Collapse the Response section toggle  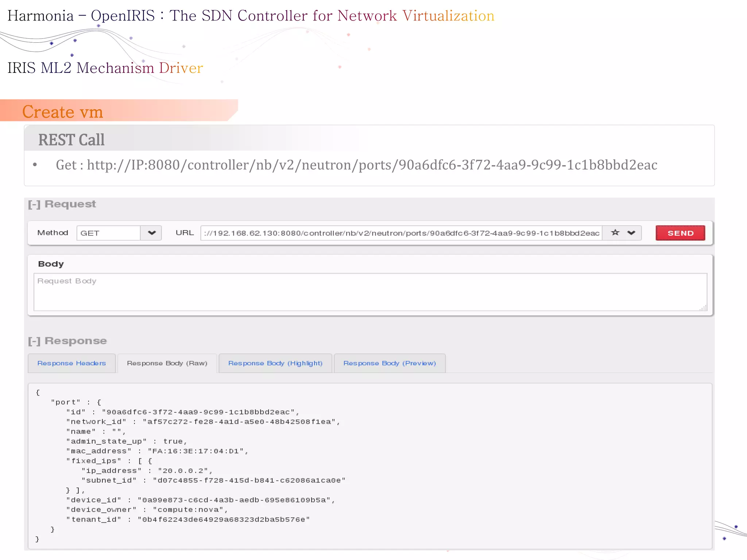34,341
